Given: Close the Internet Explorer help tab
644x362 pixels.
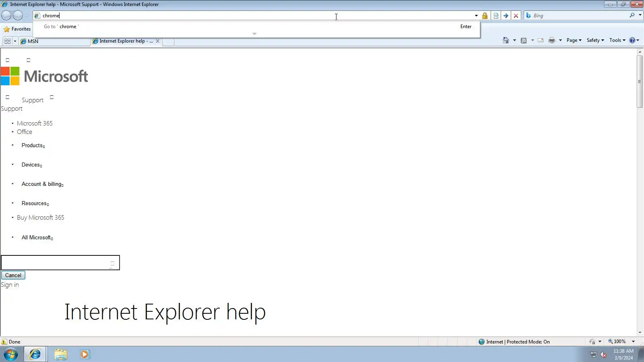Looking at the screenshot, I should point(157,41).
